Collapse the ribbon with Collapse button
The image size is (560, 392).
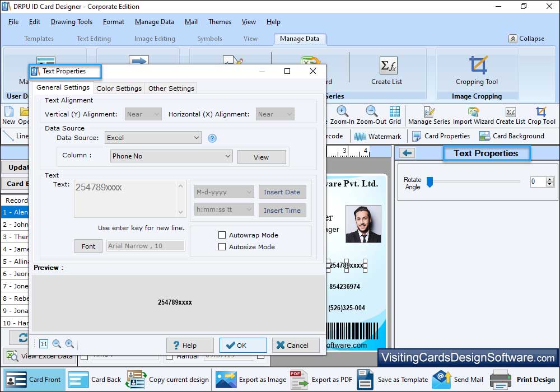526,39
